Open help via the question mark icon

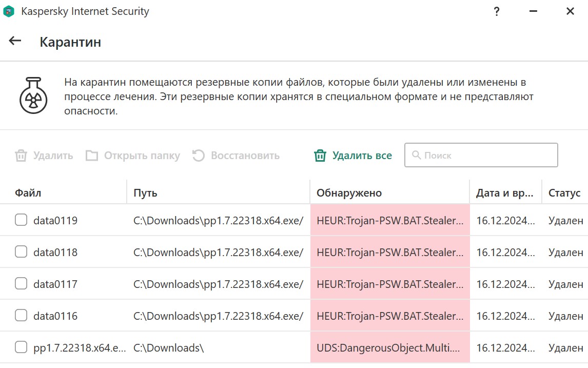[x=496, y=11]
